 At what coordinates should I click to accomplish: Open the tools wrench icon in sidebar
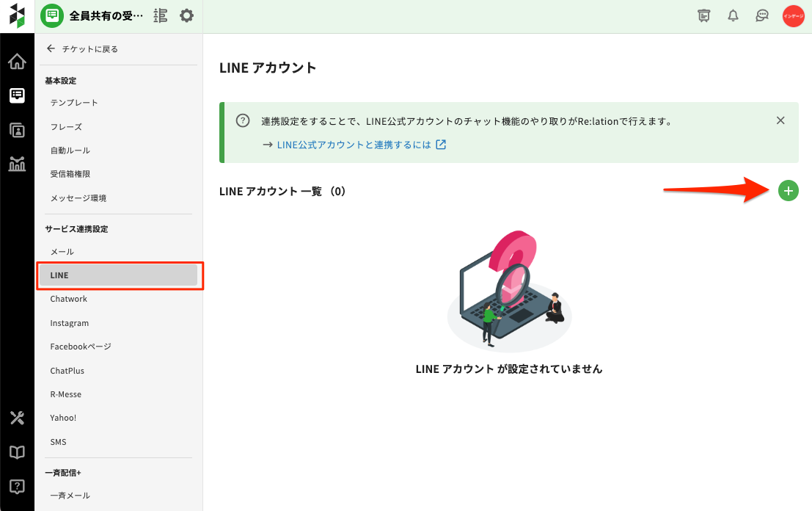point(17,418)
